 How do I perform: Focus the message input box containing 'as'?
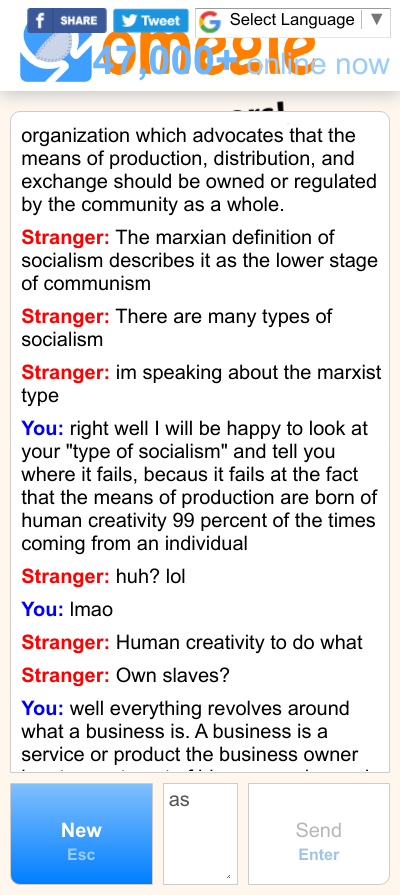pos(200,834)
